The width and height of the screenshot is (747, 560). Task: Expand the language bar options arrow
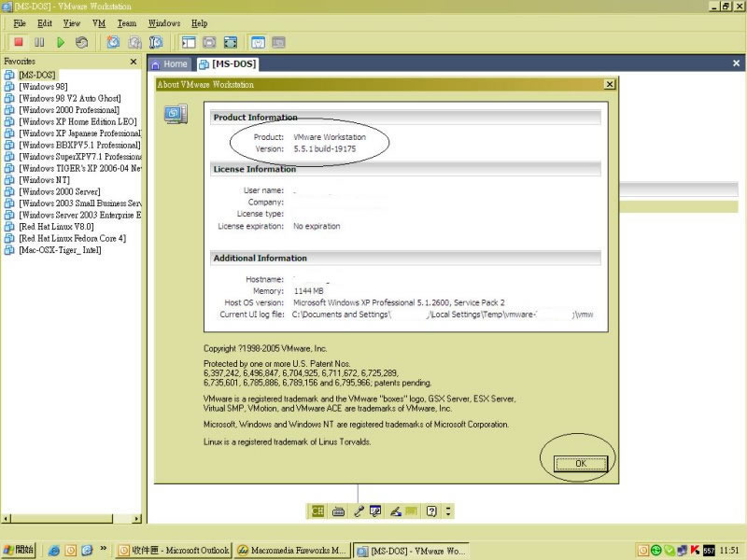pos(449,511)
